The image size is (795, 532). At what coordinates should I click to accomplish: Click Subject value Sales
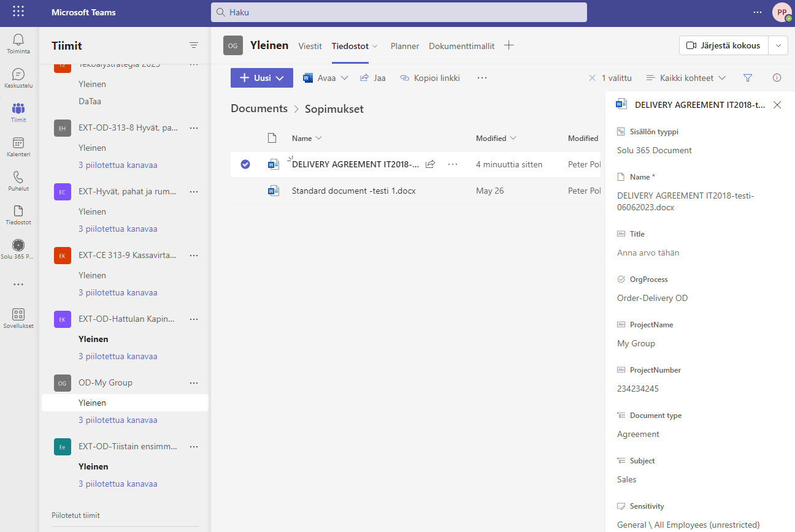[x=627, y=479]
